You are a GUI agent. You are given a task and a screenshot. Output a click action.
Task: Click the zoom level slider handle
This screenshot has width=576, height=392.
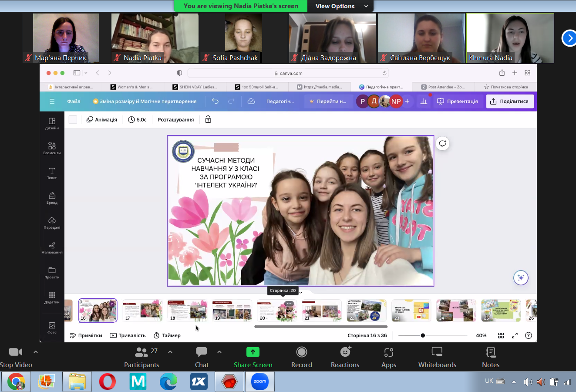[423, 335]
